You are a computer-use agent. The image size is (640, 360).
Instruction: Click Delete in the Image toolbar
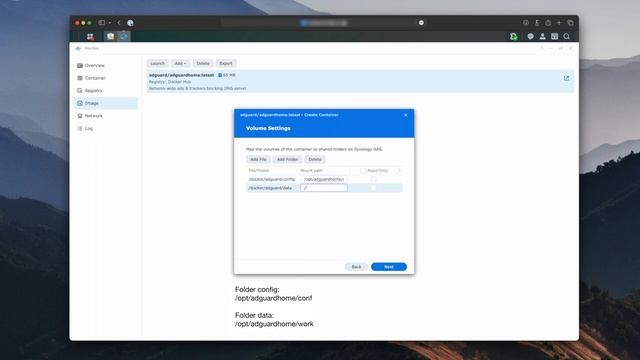coord(203,63)
